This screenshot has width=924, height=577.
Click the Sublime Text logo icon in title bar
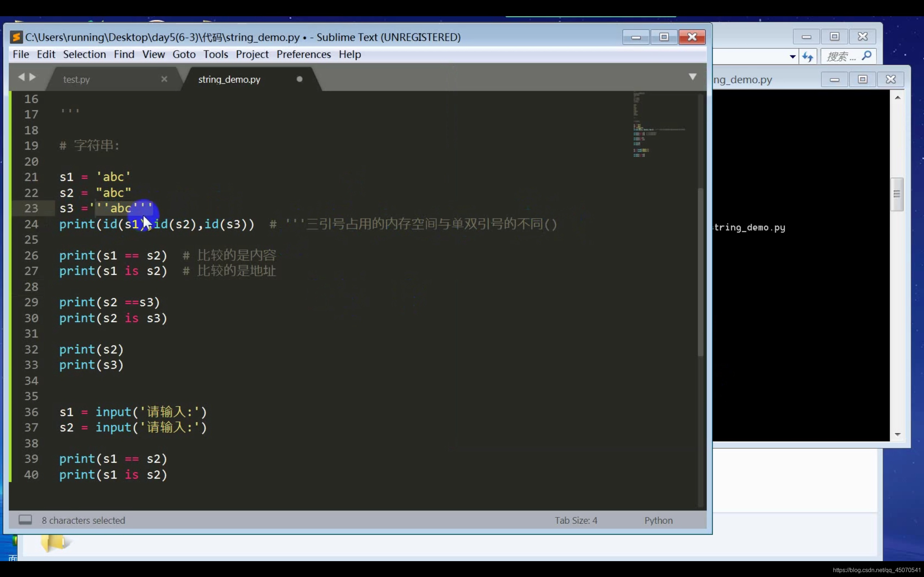[16, 37]
